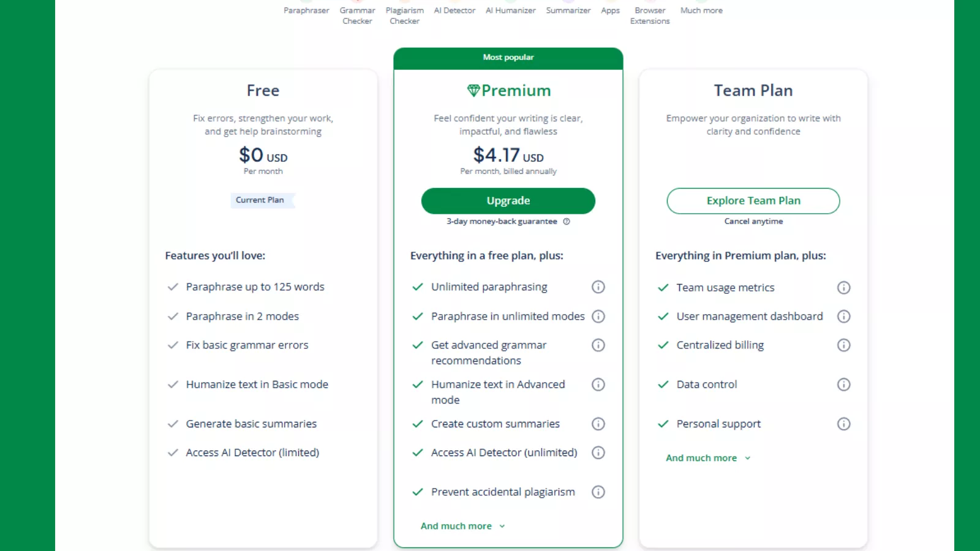View the 'Most popular' Premium banner
The height and width of the screenshot is (551, 980).
[508, 57]
